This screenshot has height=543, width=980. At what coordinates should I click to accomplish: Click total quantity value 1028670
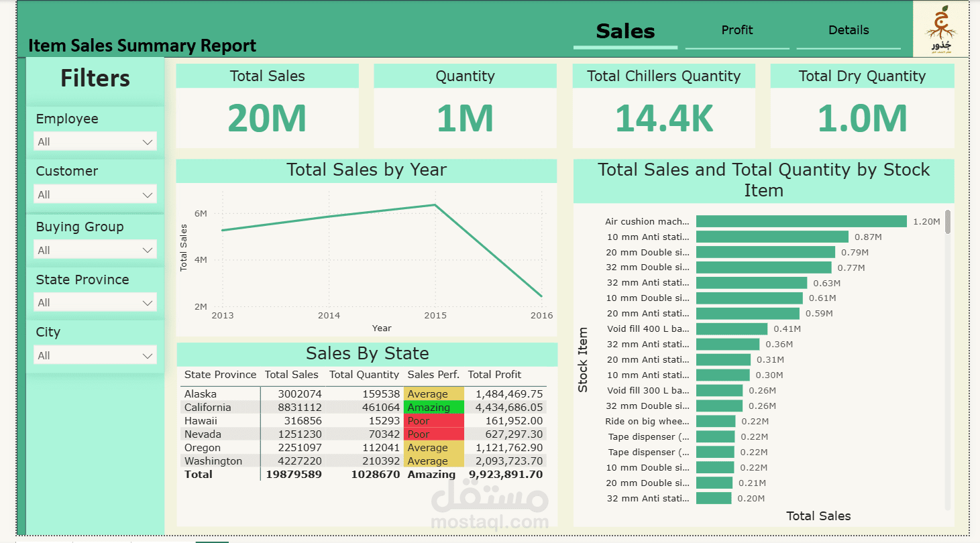(x=376, y=475)
